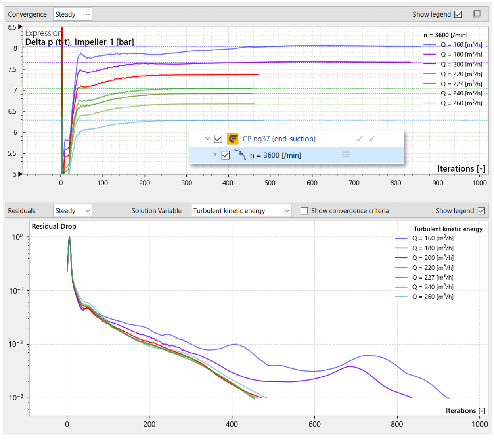Open the Steady dropdown in Residuals panel
Viewport: 494px width, 448px height.
coord(73,211)
